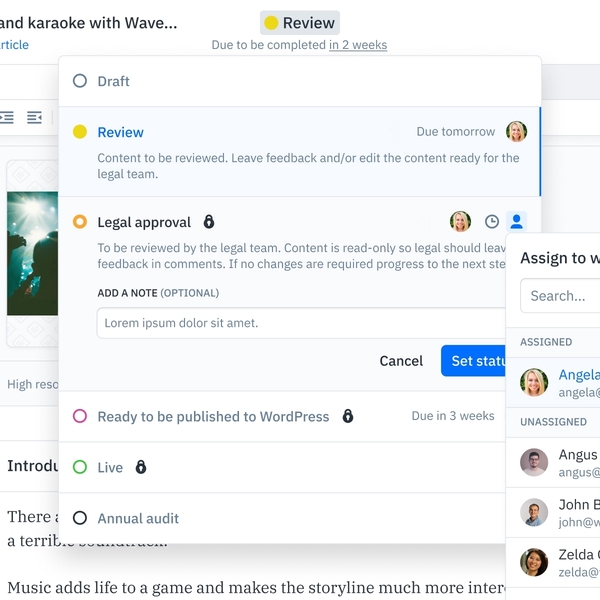The image size is (600, 600).
Task: Click the lock icon beside Legal approval
Action: point(209,221)
